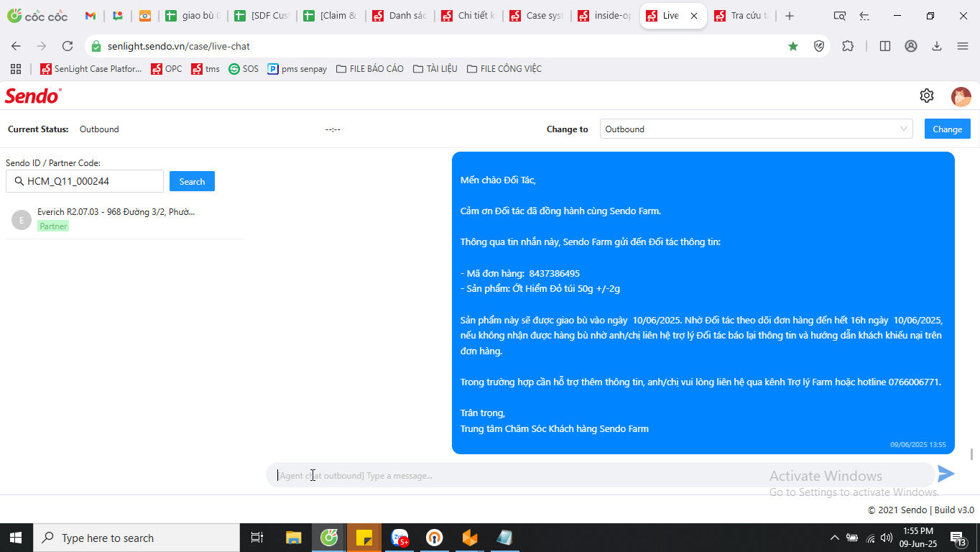Click the green Partner tag
The image size is (980, 552).
(53, 226)
